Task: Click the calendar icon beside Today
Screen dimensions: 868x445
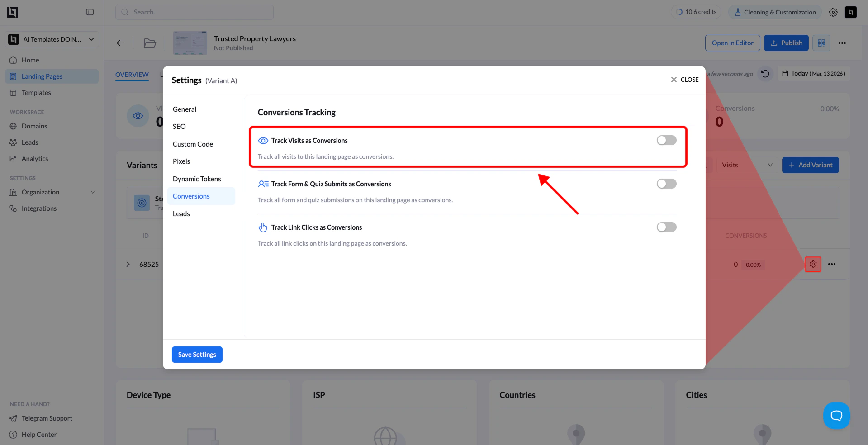Action: click(786, 73)
